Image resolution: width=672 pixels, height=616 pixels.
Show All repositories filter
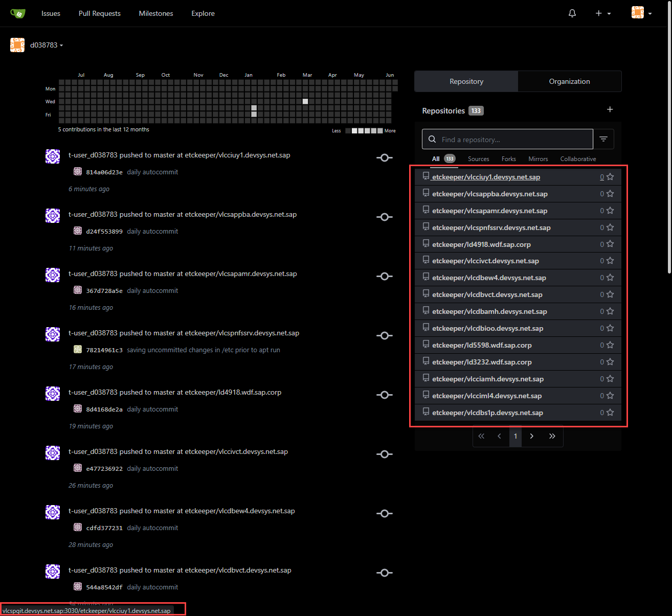tap(443, 159)
